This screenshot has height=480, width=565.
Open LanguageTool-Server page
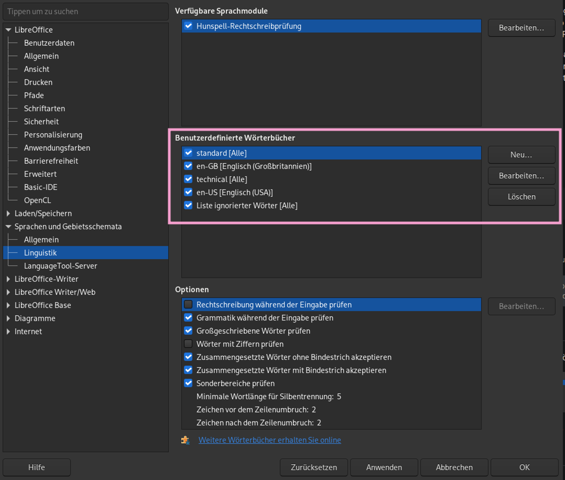pos(61,266)
